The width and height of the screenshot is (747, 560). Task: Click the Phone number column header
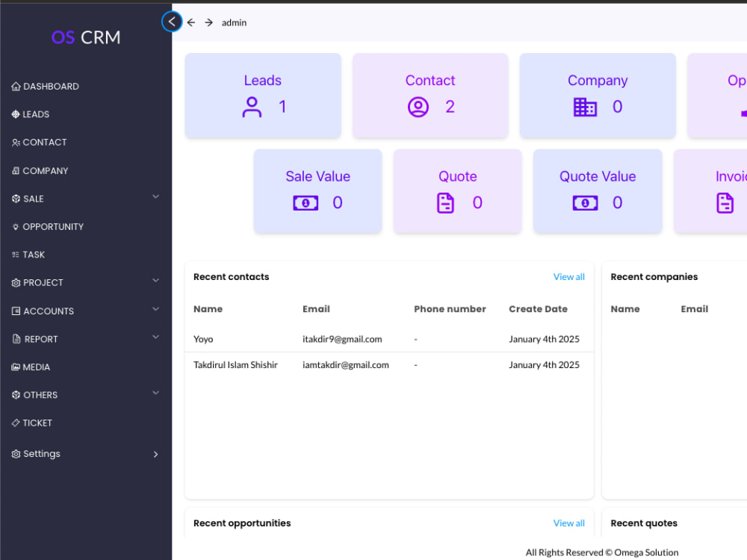pos(450,309)
